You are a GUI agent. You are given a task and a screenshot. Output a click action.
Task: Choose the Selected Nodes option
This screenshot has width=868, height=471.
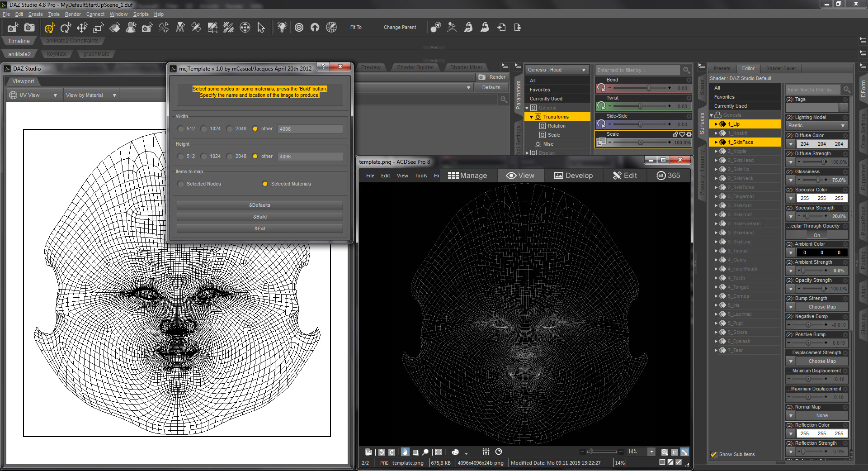181,184
